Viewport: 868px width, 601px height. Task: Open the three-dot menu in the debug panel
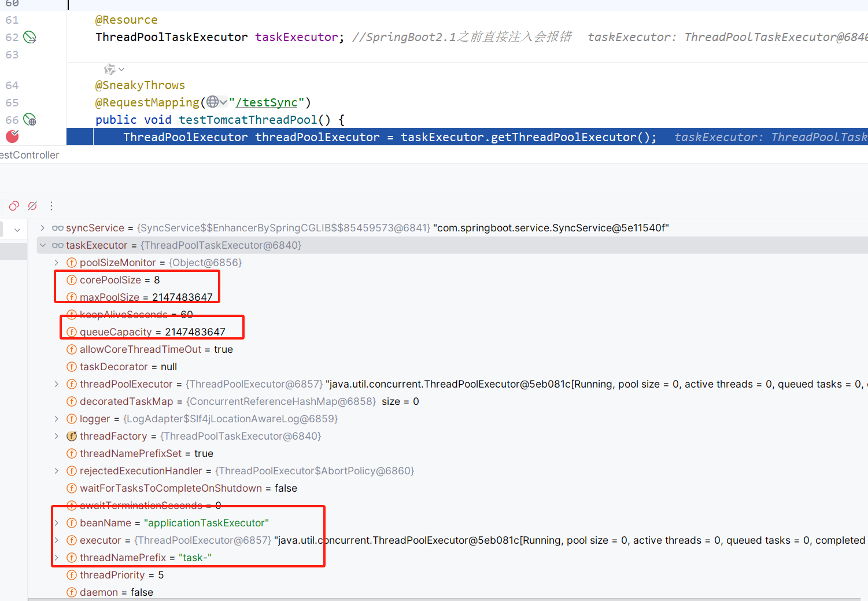tap(51, 205)
